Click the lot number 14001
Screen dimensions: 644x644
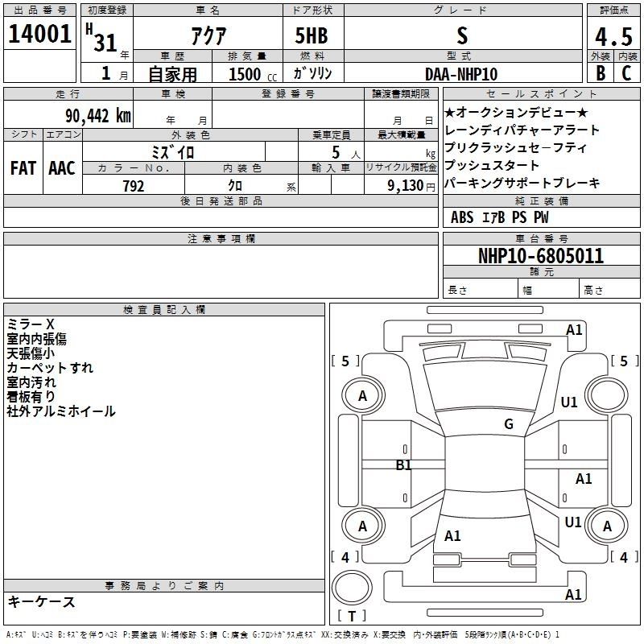[x=40, y=36]
